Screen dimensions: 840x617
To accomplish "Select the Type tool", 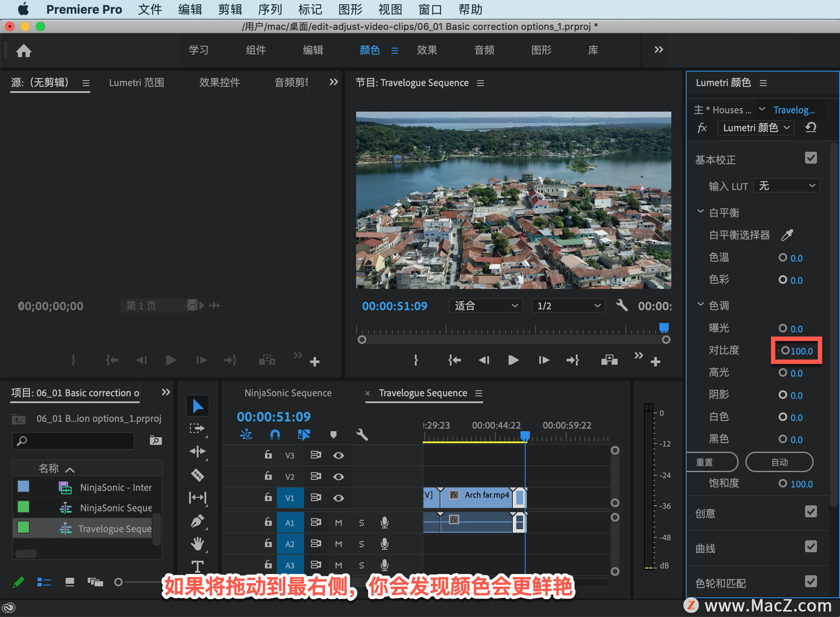I will [x=197, y=567].
